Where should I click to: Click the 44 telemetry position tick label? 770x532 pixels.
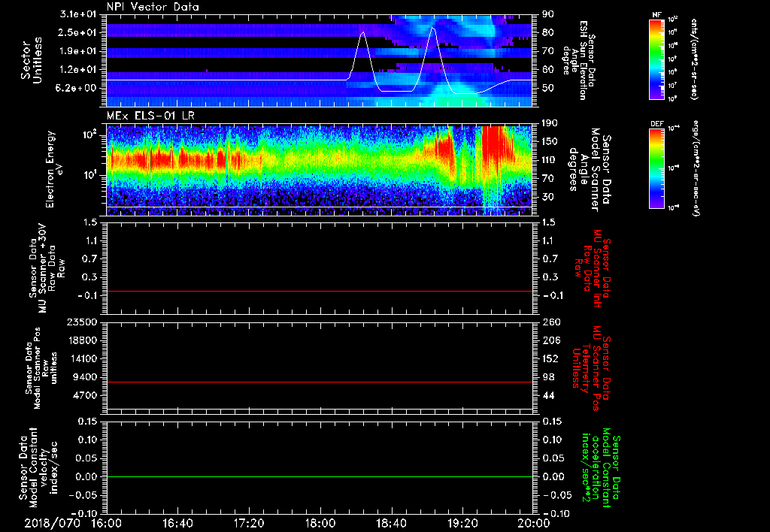(547, 395)
